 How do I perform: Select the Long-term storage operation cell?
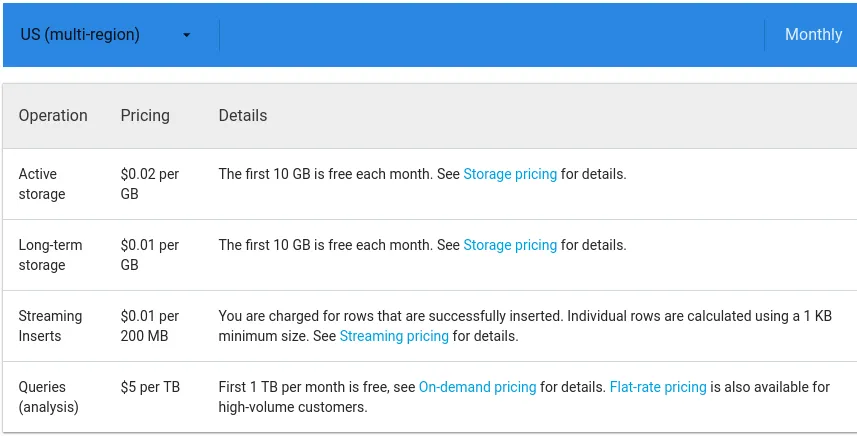(x=50, y=255)
